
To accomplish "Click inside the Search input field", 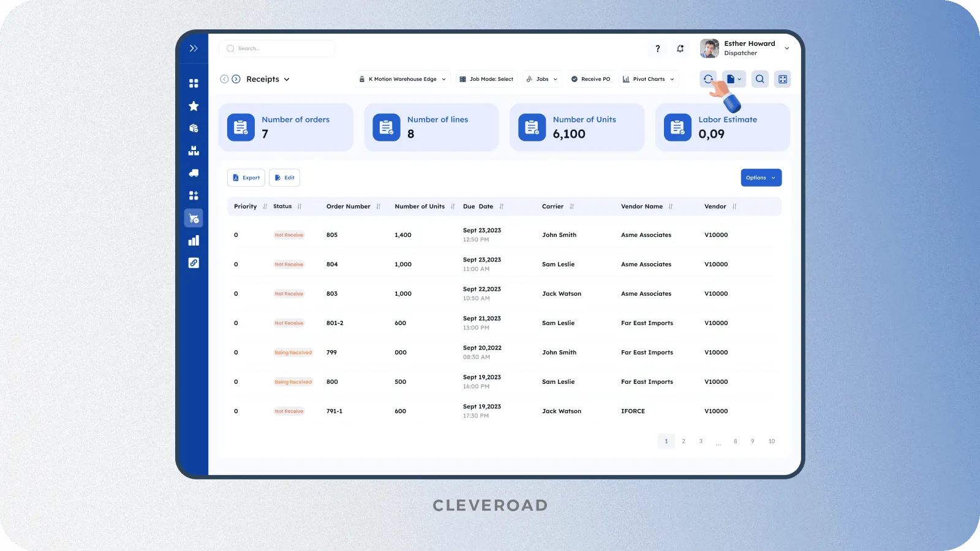I will (x=276, y=48).
